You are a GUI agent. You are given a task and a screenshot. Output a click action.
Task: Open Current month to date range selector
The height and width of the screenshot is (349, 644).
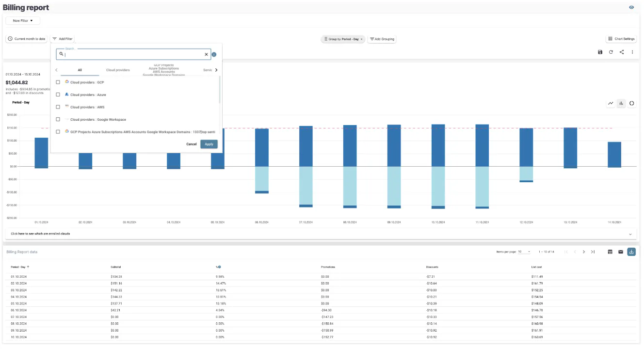click(x=27, y=39)
